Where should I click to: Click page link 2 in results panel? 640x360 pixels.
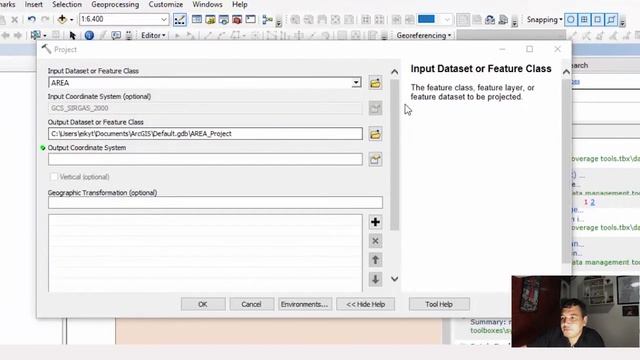592,202
